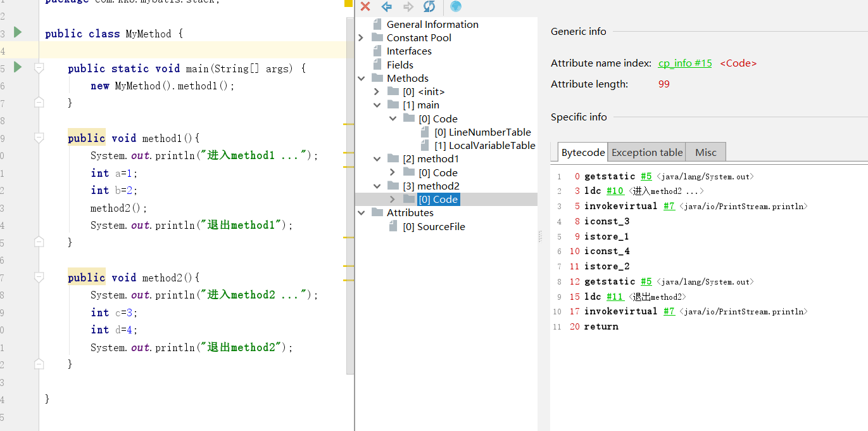Image resolution: width=868 pixels, height=431 pixels.
Task: Follow the #5 link on bytecode line 8
Action: pyautogui.click(x=646, y=281)
